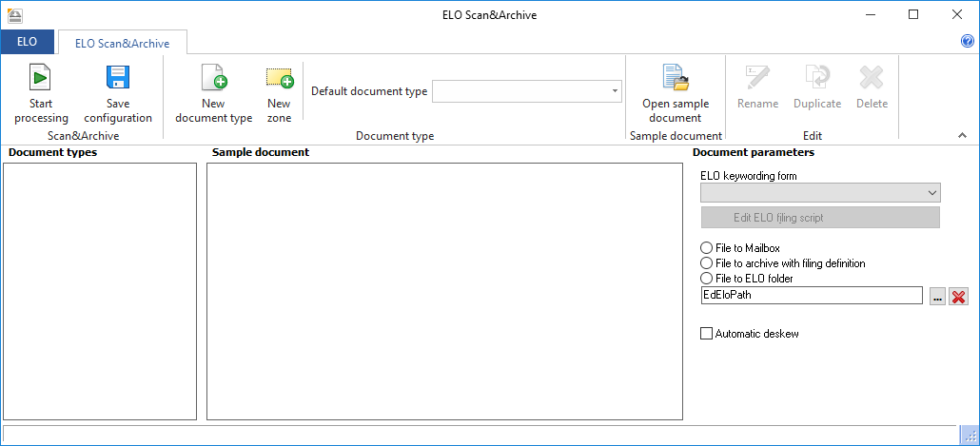Click the Rename ribbon icon
The image size is (980, 446).
click(x=757, y=78)
